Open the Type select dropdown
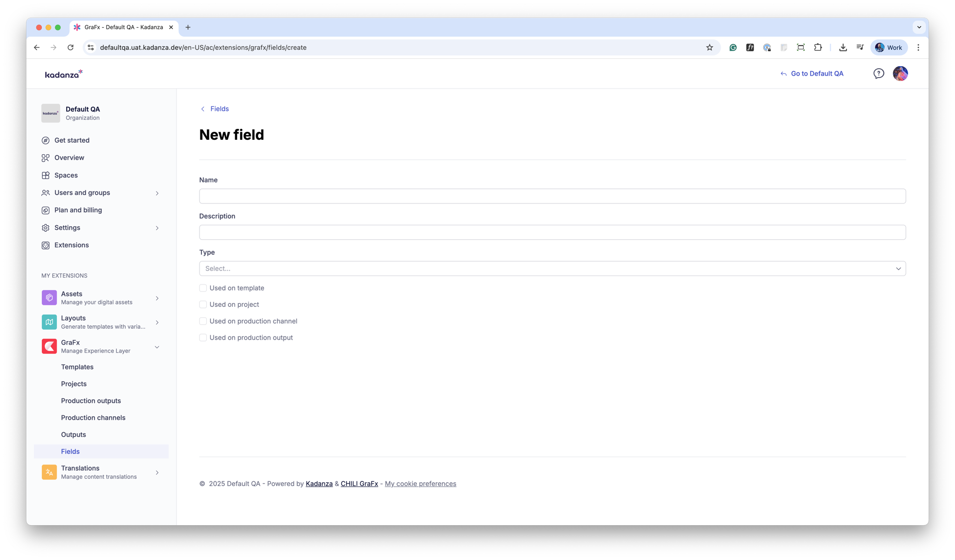The width and height of the screenshot is (955, 560). click(x=552, y=269)
